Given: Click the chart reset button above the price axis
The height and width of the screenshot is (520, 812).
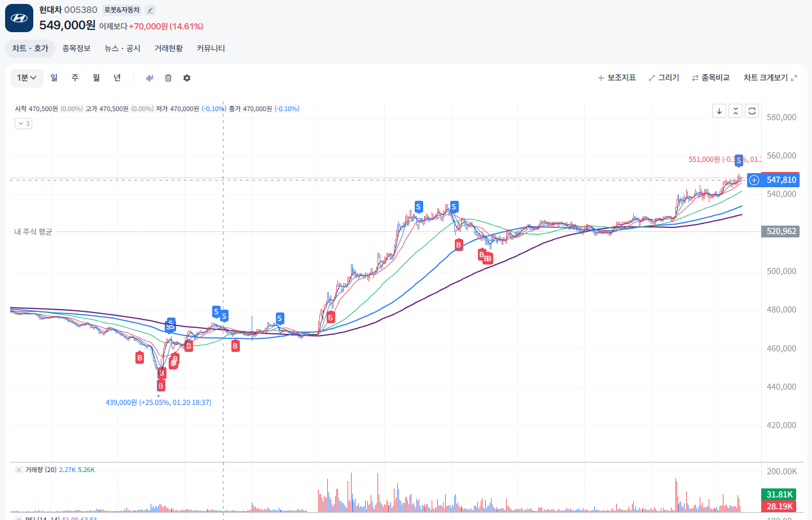Looking at the screenshot, I should click(752, 111).
